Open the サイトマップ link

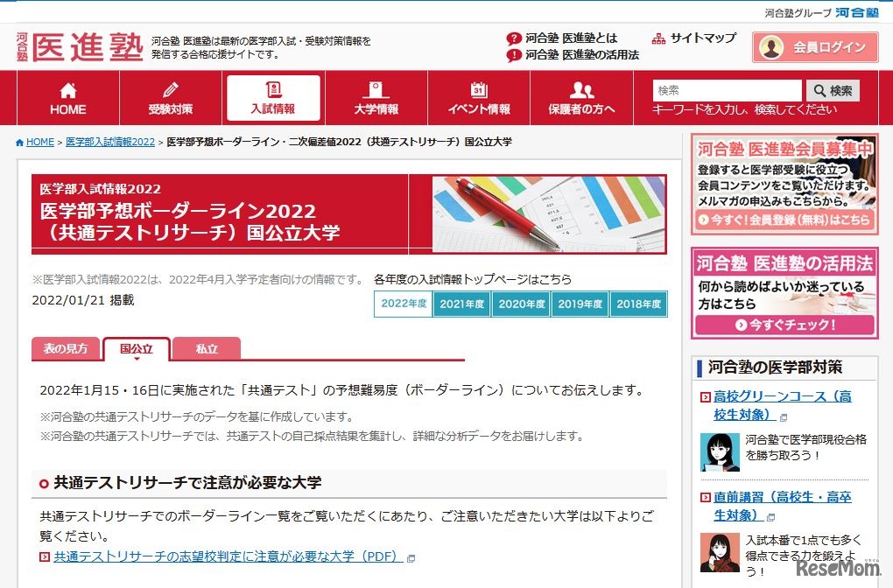point(703,38)
